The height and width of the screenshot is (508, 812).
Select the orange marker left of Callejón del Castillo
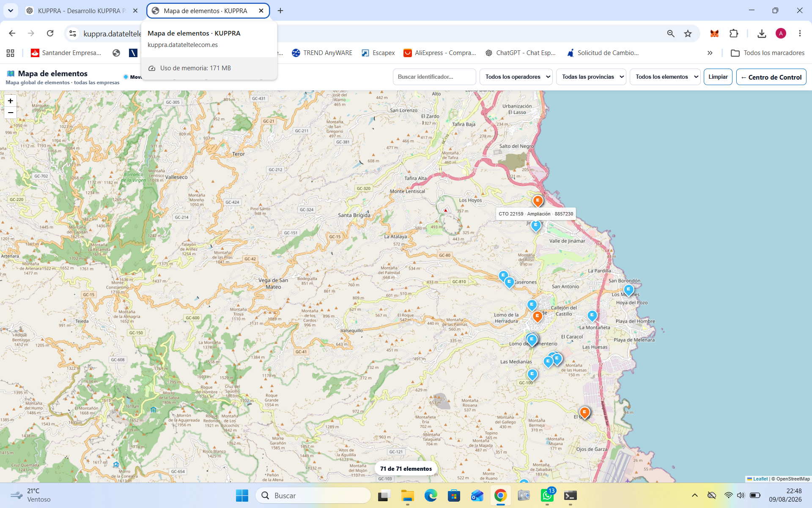pyautogui.click(x=537, y=316)
